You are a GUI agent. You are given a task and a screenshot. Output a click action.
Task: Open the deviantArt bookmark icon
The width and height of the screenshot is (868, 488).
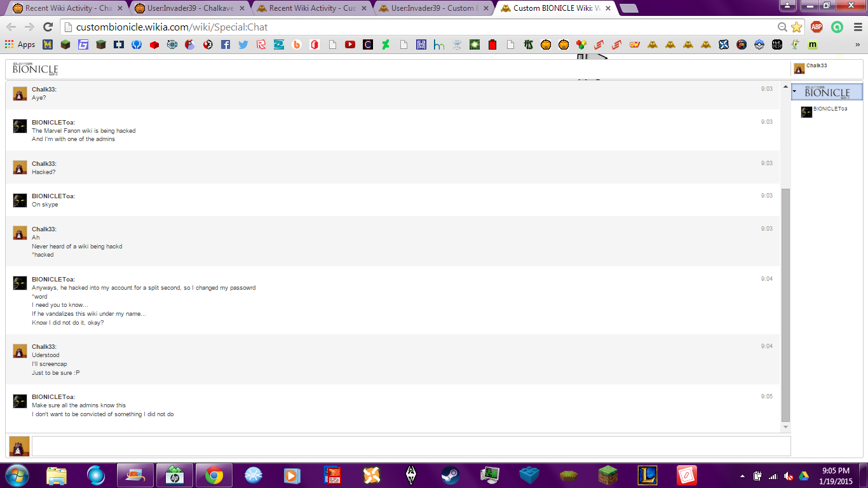[385, 44]
